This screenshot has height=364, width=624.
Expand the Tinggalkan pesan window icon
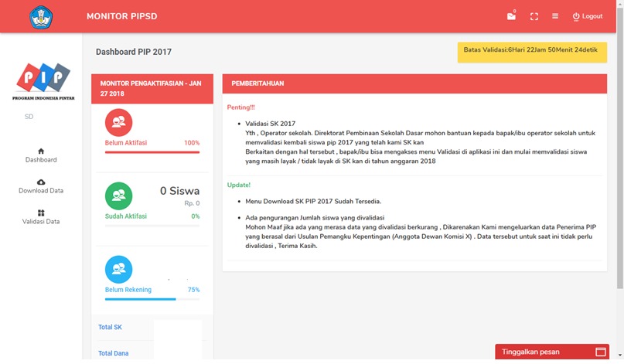(x=601, y=352)
